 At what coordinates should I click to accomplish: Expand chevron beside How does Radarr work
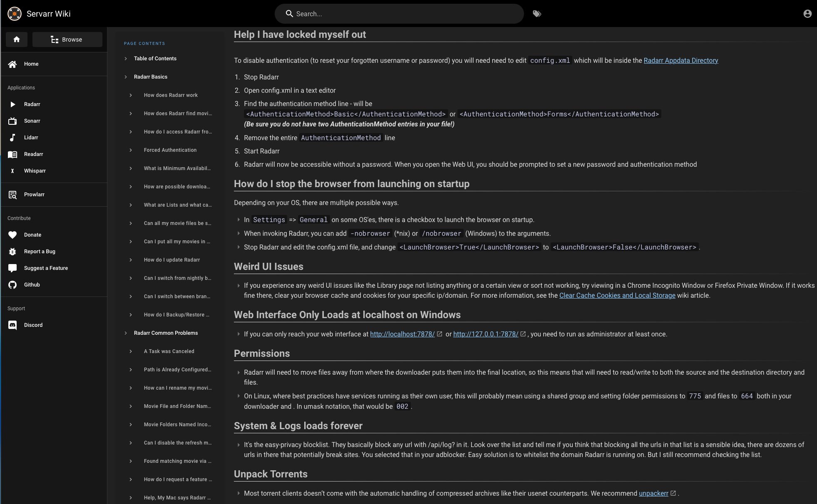(x=131, y=95)
